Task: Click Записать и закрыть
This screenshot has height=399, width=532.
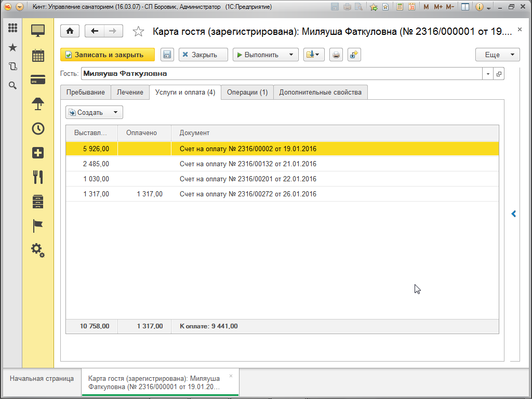Action: tap(108, 55)
